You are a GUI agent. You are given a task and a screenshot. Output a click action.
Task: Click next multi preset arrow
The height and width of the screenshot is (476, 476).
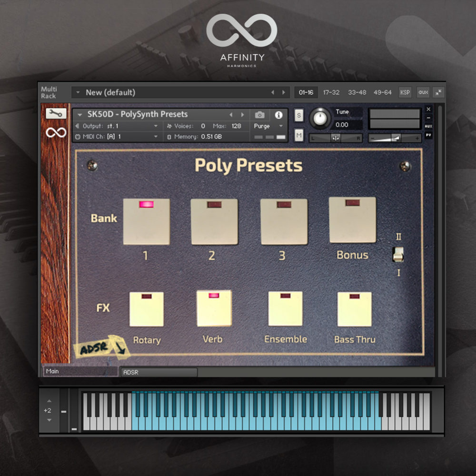[284, 92]
